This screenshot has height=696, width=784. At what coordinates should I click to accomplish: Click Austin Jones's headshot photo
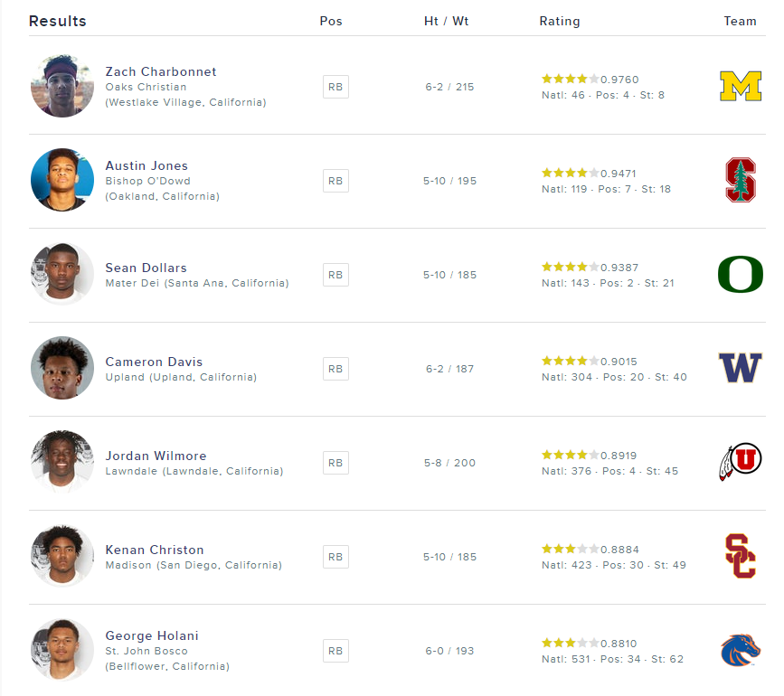click(62, 180)
